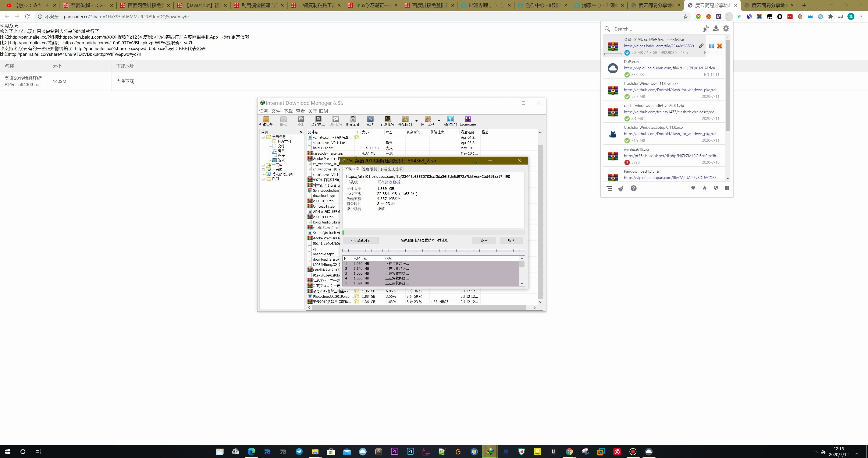The image size is (868, 458).
Task: Click the thread segments progress bar
Action: [433, 251]
